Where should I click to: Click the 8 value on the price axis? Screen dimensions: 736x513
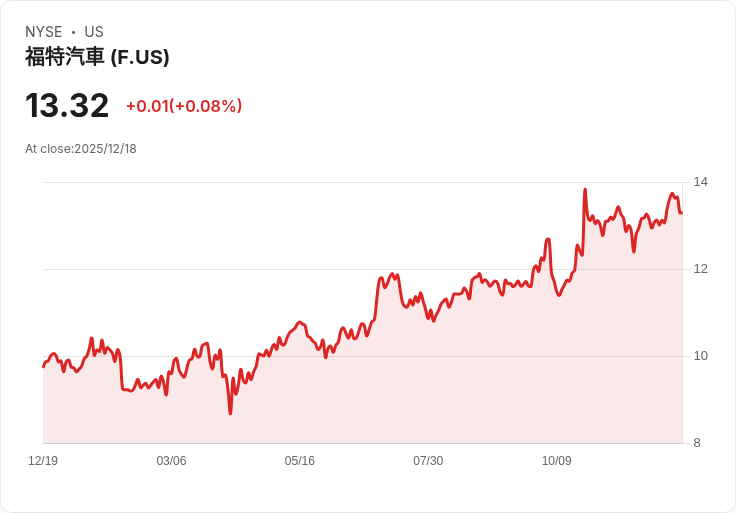click(x=698, y=443)
